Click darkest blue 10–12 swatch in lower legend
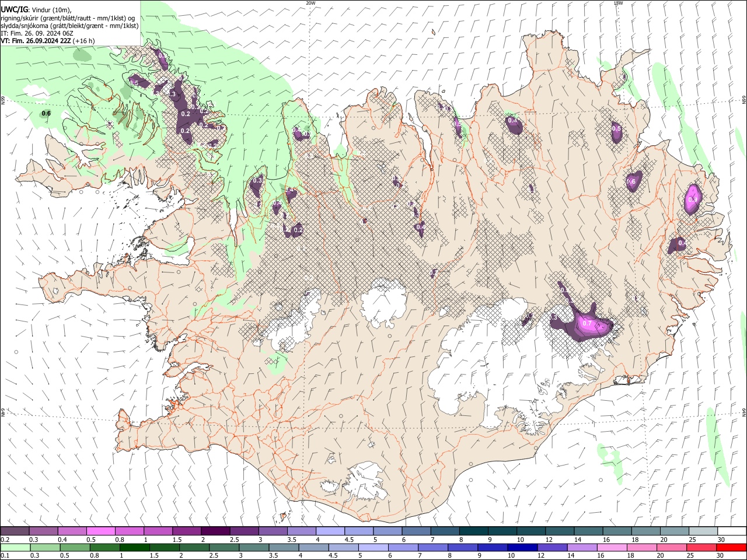Screen dimensions: 747x560 522,548
